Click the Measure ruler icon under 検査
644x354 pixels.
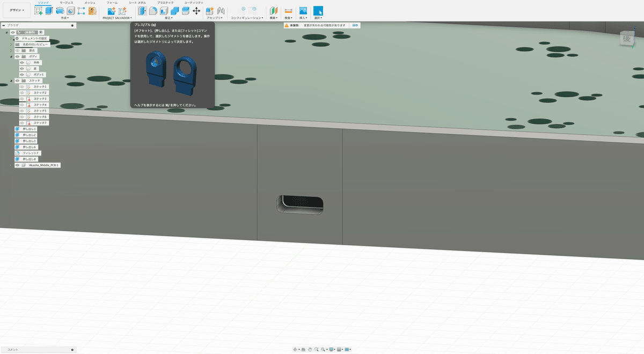point(289,10)
